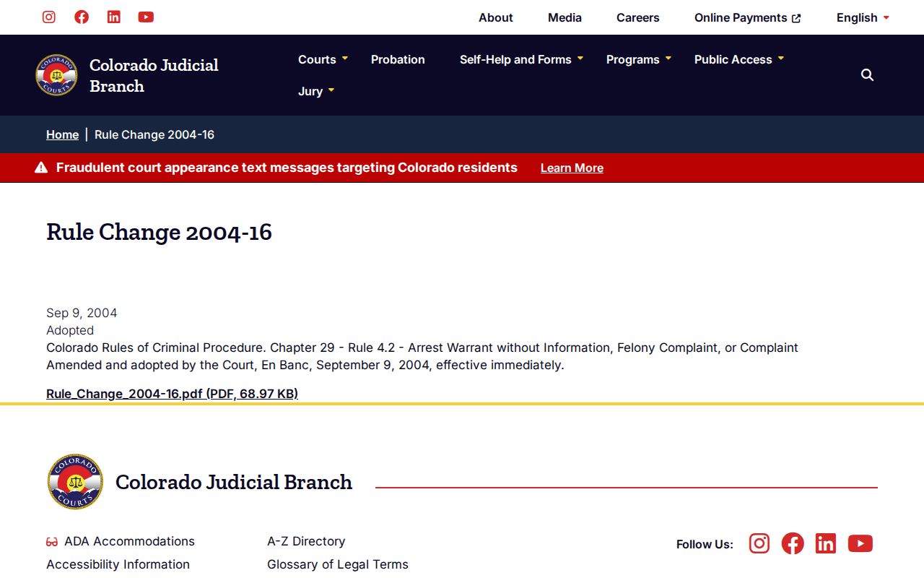Click Colorado Courts seal logo in footer
The height and width of the screenshot is (578, 924).
pyautogui.click(x=75, y=482)
